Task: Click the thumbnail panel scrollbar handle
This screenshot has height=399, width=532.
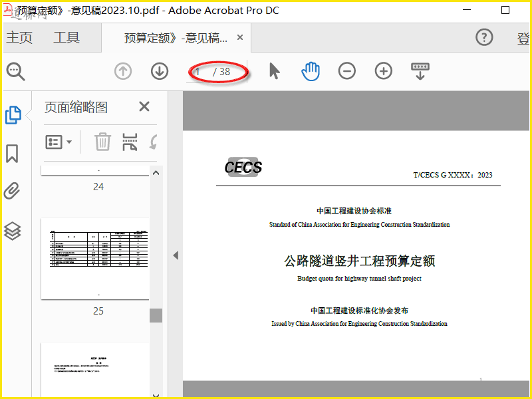Action: 156,315
